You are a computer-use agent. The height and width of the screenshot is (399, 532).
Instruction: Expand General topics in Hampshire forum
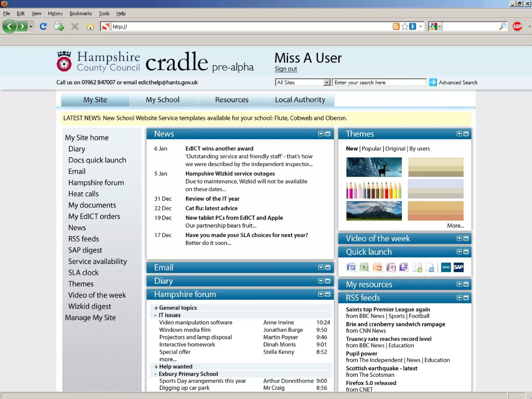point(156,308)
